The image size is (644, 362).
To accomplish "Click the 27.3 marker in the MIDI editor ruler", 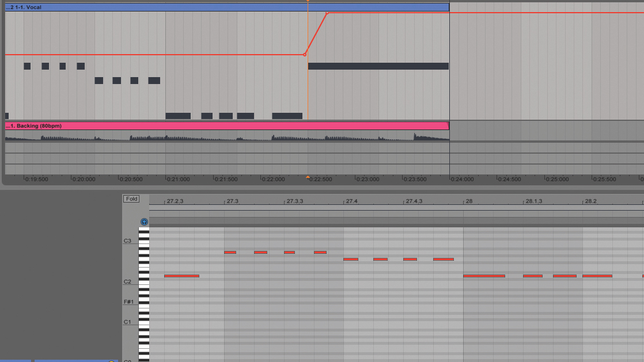I will [233, 201].
